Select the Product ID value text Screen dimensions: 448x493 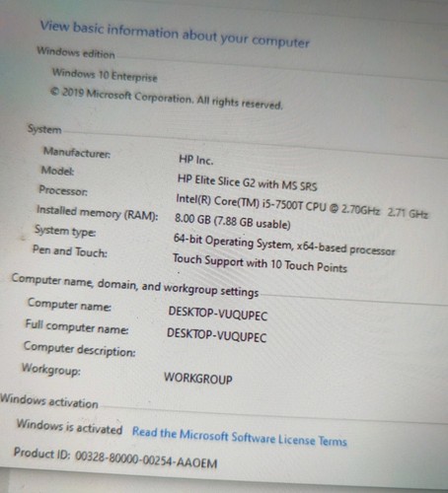click(x=146, y=459)
